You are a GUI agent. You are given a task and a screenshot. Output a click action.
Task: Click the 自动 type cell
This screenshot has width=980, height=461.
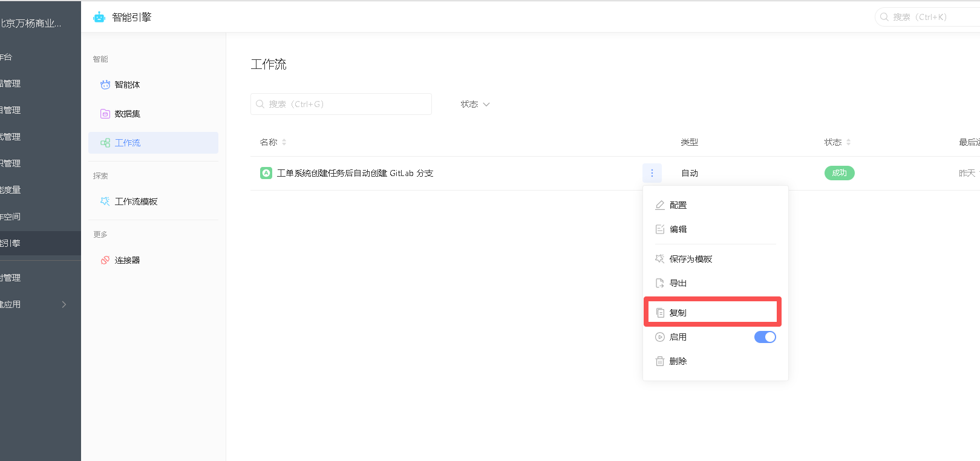point(690,173)
